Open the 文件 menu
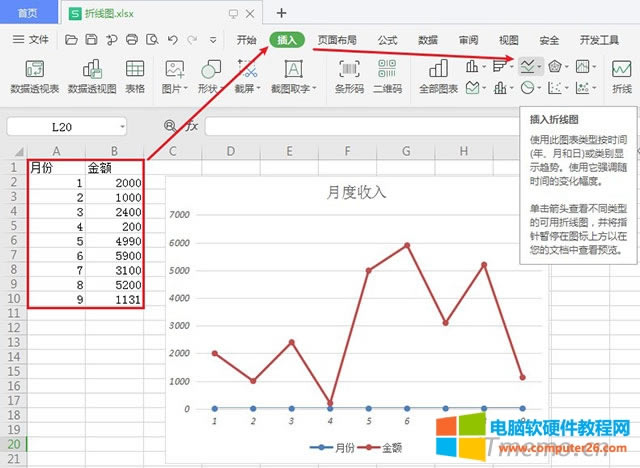Viewport: 640px width, 468px height. pyautogui.click(x=32, y=40)
